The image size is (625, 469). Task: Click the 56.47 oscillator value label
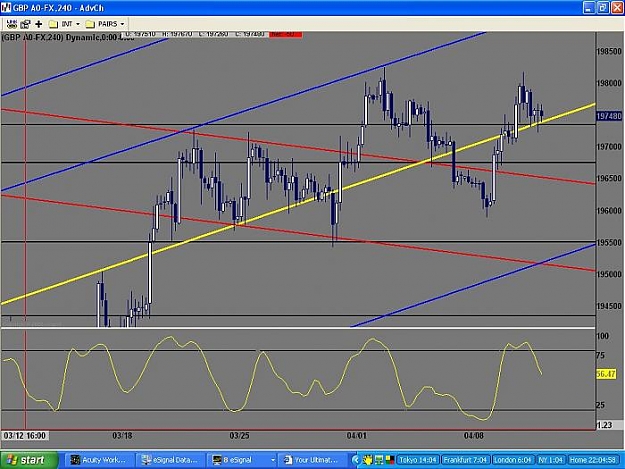606,374
